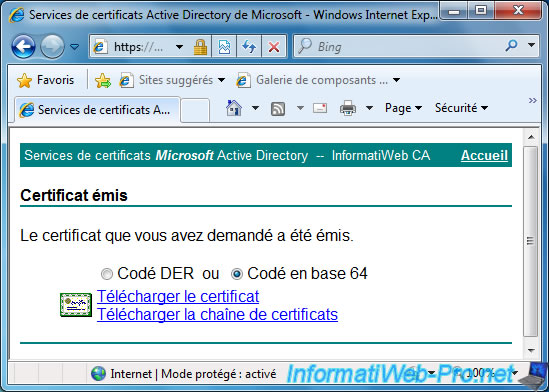
Task: Open the Page menu
Action: click(403, 108)
